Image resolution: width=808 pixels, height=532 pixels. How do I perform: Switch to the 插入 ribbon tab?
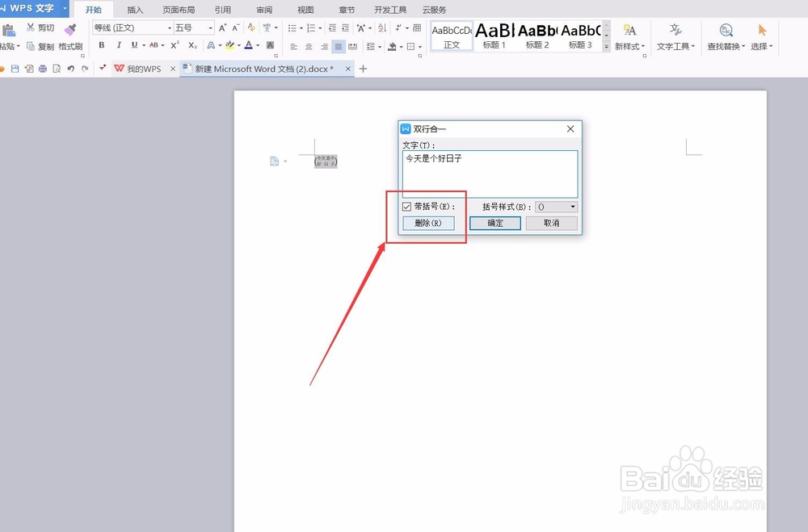point(135,10)
